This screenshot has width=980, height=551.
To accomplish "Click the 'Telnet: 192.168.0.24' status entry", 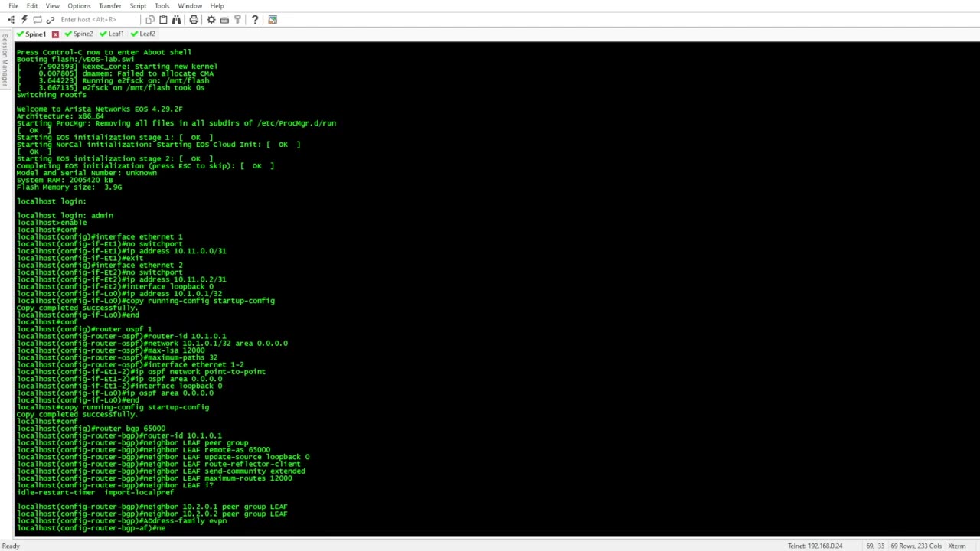I will click(815, 546).
